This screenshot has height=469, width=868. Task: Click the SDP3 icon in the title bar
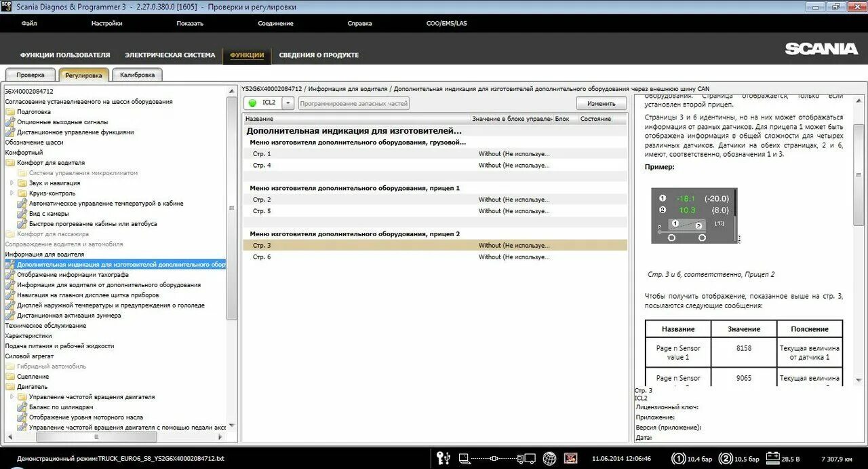pyautogui.click(x=6, y=6)
